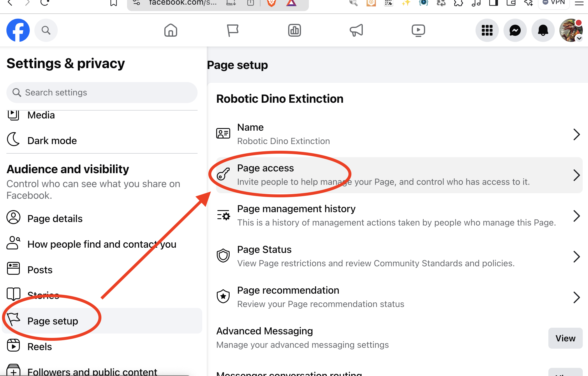Screen dimensions: 588x376
Task: Open account menu via profile picture
Action: (570, 30)
